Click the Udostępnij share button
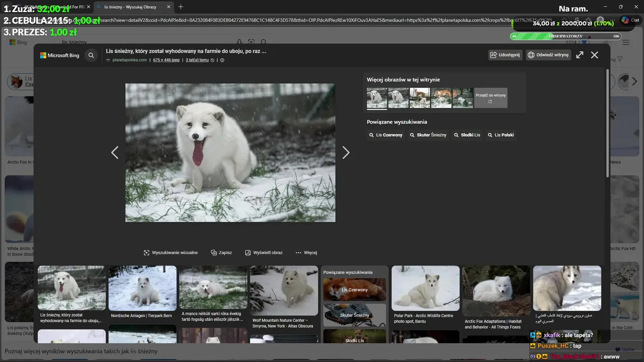The height and width of the screenshot is (362, 644). (505, 55)
